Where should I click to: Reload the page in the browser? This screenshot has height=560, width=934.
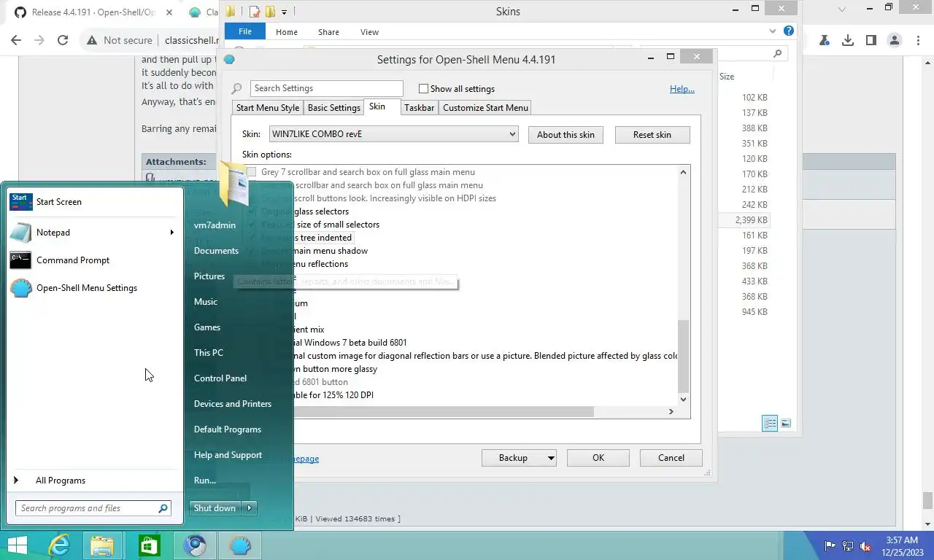(63, 40)
